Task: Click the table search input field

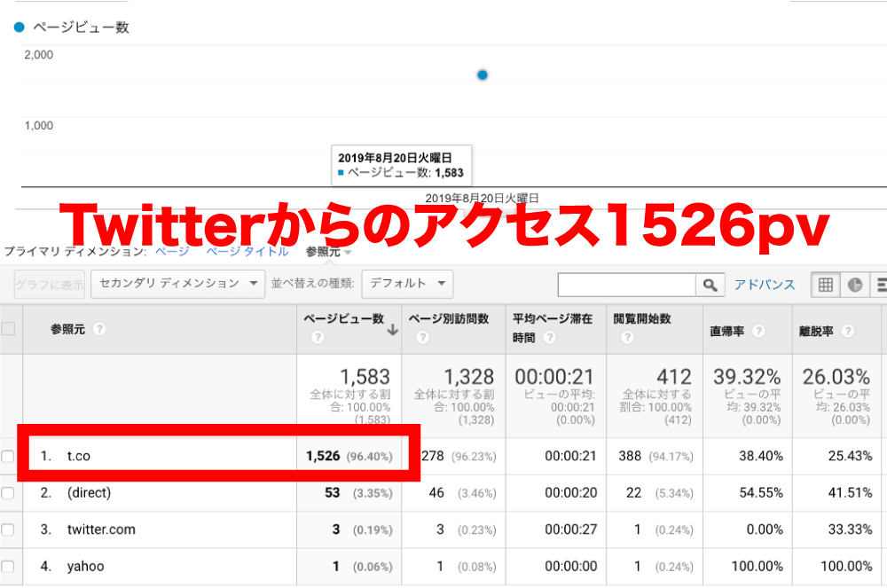Action: tap(626, 285)
